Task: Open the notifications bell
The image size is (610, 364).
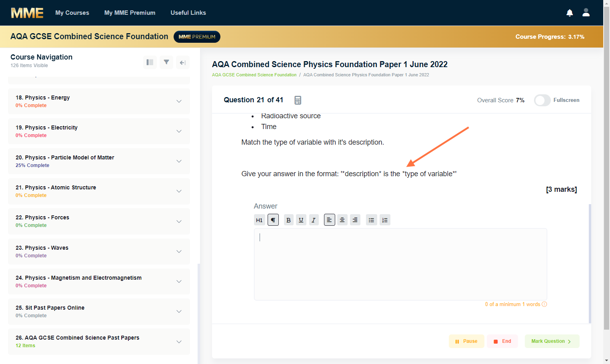Action: (x=570, y=13)
